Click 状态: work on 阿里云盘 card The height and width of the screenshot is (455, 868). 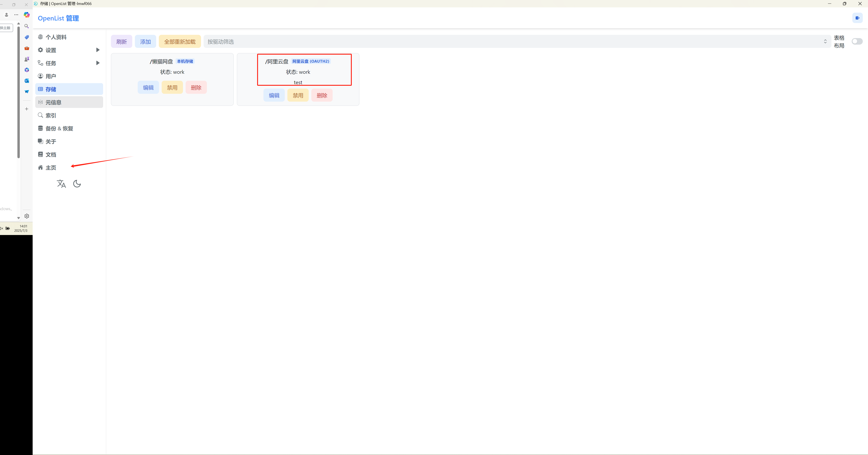pos(298,72)
